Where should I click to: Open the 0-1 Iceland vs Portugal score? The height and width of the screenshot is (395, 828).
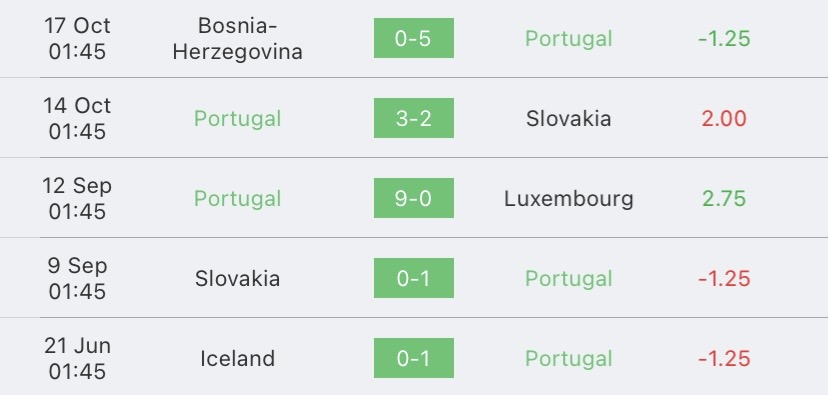point(413,358)
